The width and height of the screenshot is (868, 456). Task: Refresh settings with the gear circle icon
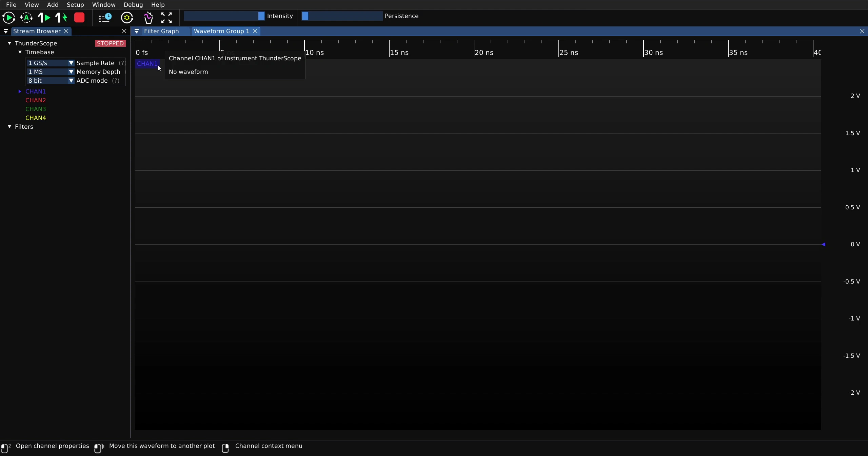[127, 18]
